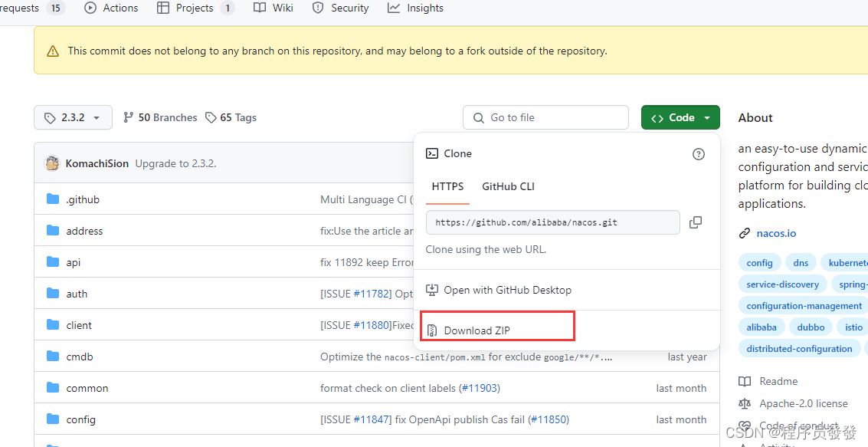
Task: Select the service-discovery topic tag
Action: [x=783, y=284]
